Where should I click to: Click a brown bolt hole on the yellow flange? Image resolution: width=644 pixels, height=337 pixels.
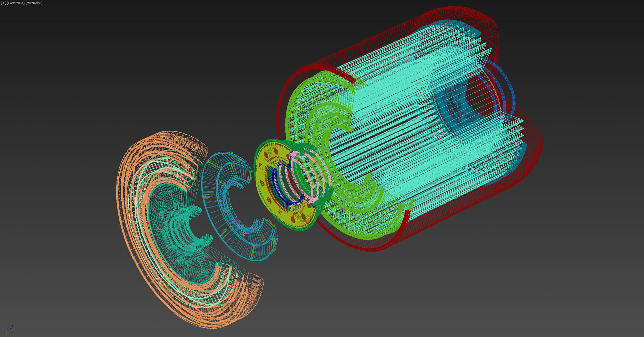coord(266,155)
